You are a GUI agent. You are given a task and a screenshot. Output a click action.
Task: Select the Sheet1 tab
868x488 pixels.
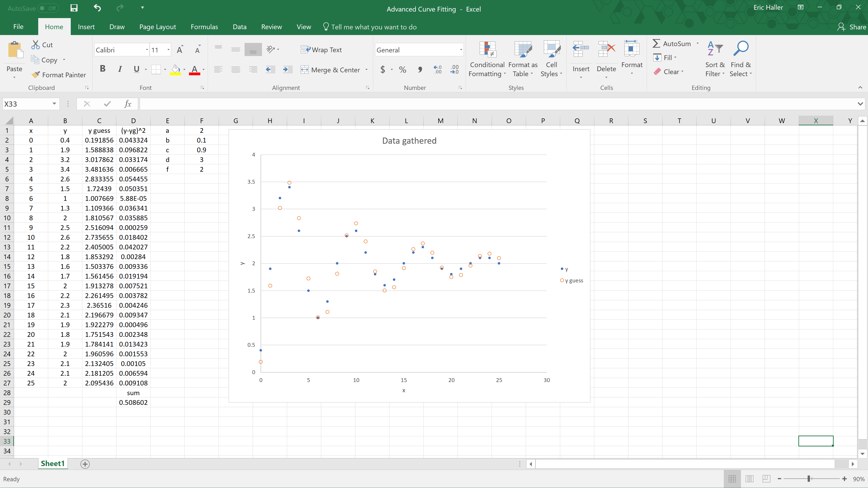pyautogui.click(x=53, y=463)
